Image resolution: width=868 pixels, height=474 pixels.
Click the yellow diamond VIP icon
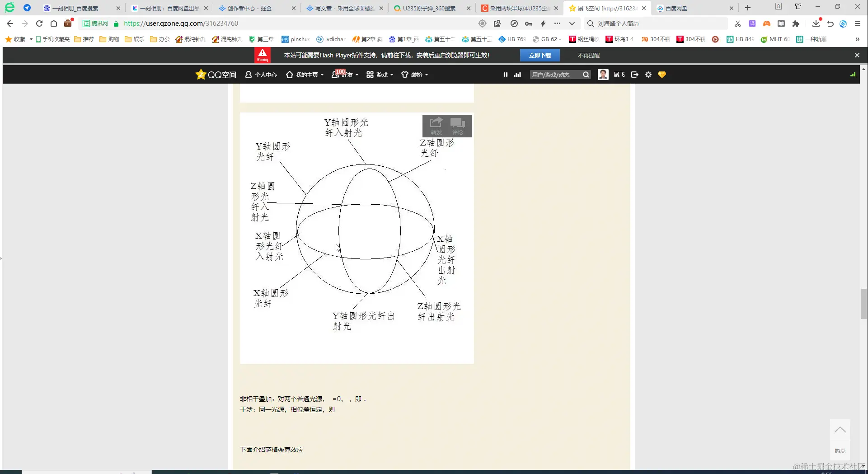pos(662,75)
